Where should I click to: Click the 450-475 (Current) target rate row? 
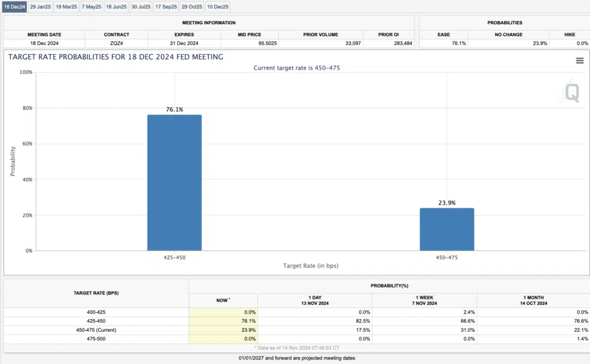point(96,330)
